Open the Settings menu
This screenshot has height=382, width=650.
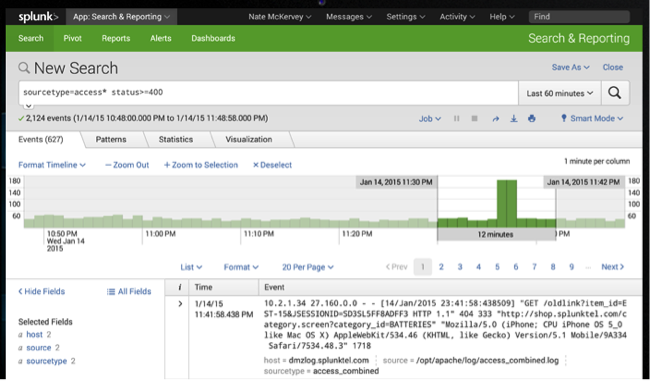(406, 17)
